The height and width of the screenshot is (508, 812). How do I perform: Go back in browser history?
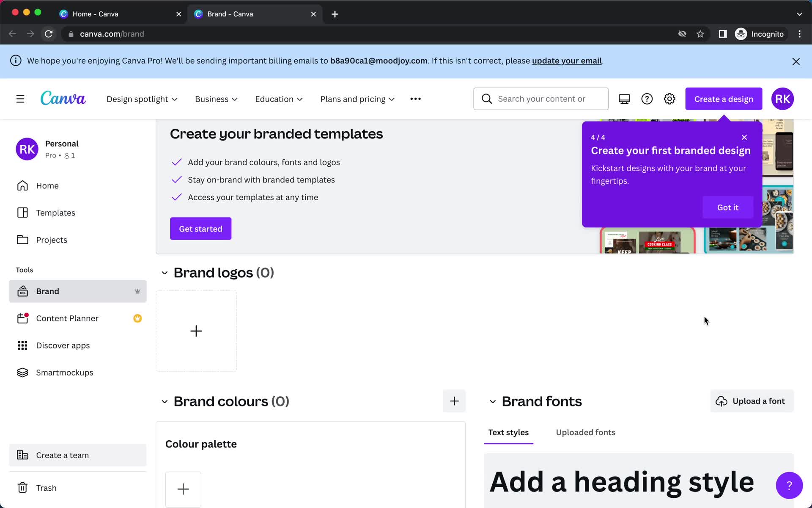click(13, 34)
